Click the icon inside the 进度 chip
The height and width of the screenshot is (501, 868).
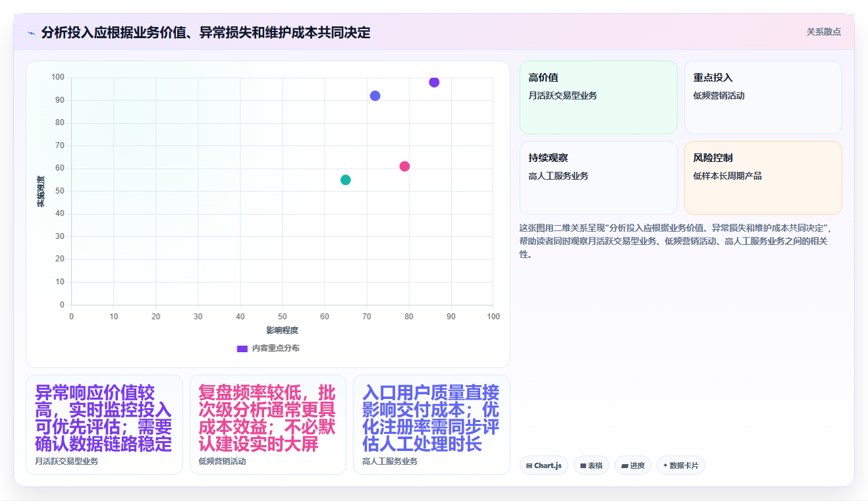tap(624, 465)
